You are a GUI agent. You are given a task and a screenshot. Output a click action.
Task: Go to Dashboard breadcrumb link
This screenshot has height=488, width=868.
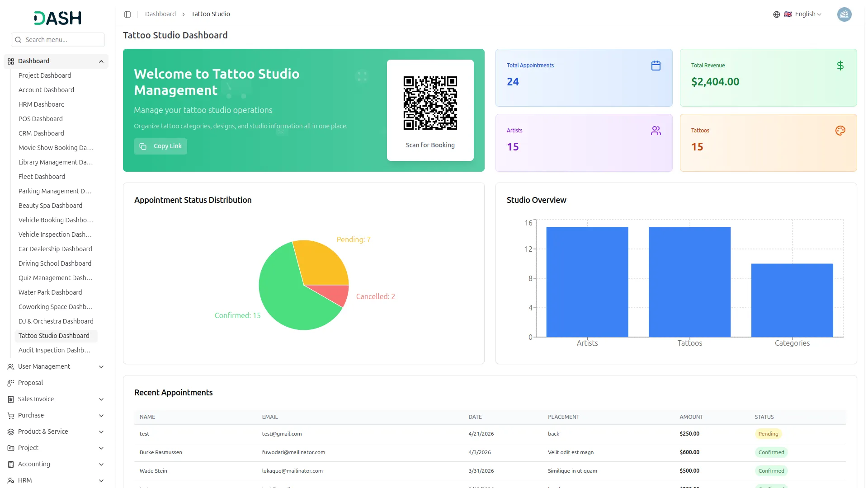point(160,14)
